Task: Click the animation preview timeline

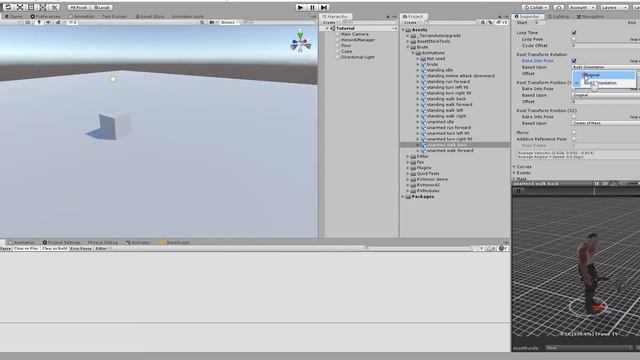Action: 583,191
